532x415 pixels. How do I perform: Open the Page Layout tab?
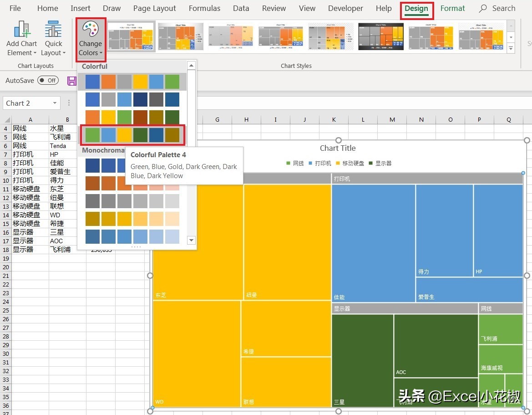154,9
